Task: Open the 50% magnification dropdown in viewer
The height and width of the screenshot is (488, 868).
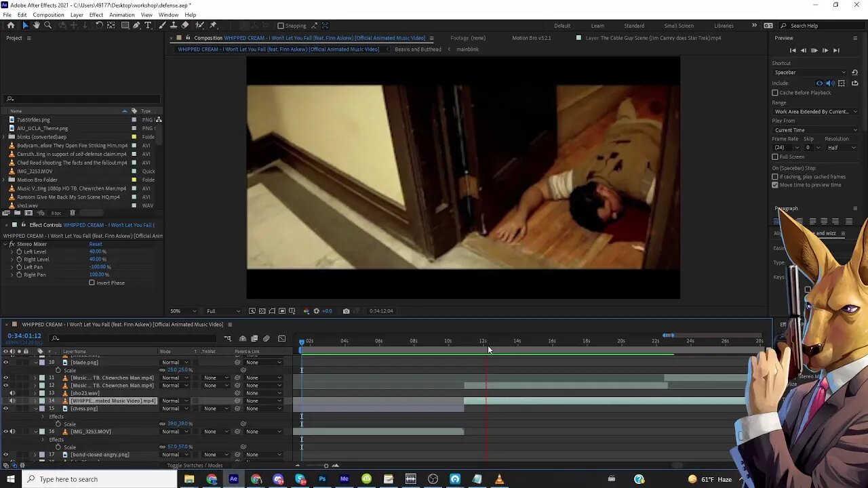Action: (183, 311)
